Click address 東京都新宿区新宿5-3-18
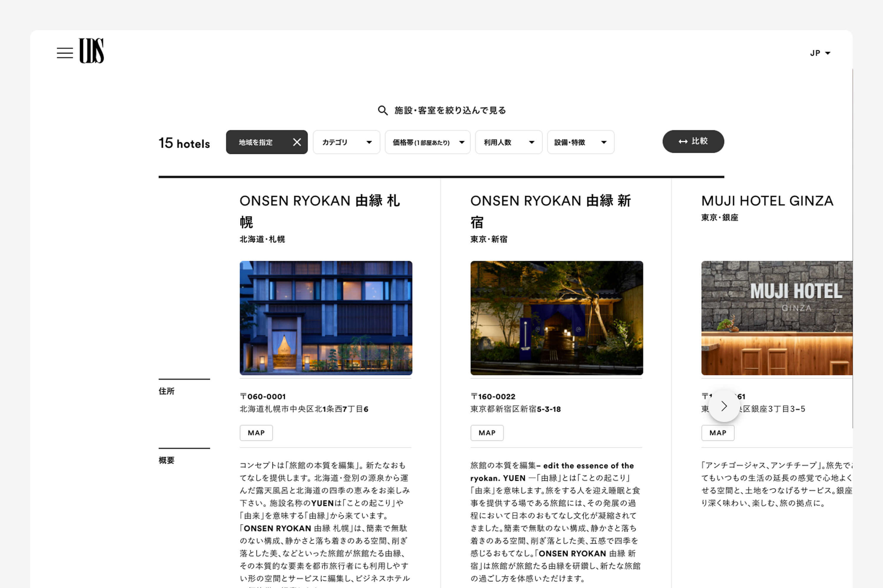Image resolution: width=883 pixels, height=588 pixels. 516,409
